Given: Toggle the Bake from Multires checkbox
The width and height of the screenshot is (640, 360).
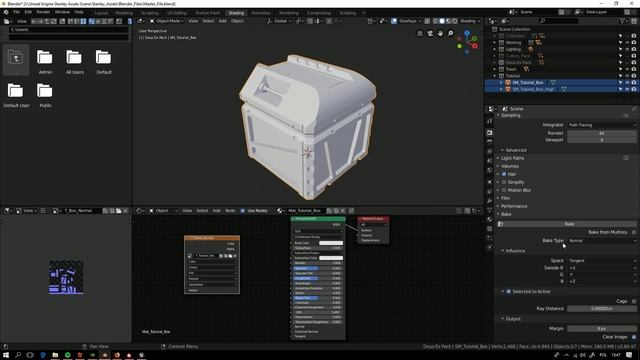Looking at the screenshot, I should point(634,232).
